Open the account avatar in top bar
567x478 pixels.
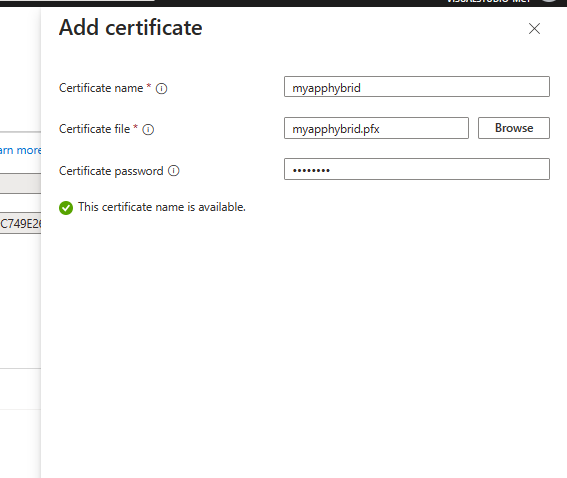pos(550,1)
